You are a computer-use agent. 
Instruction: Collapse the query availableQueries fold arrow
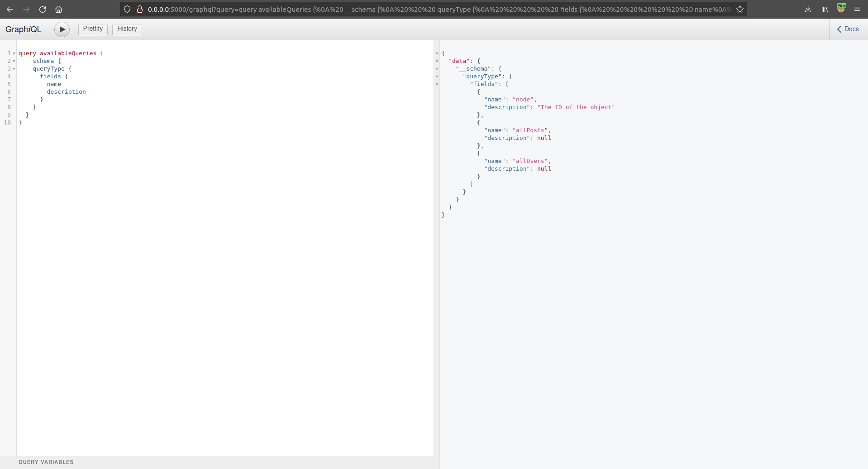(x=14, y=53)
